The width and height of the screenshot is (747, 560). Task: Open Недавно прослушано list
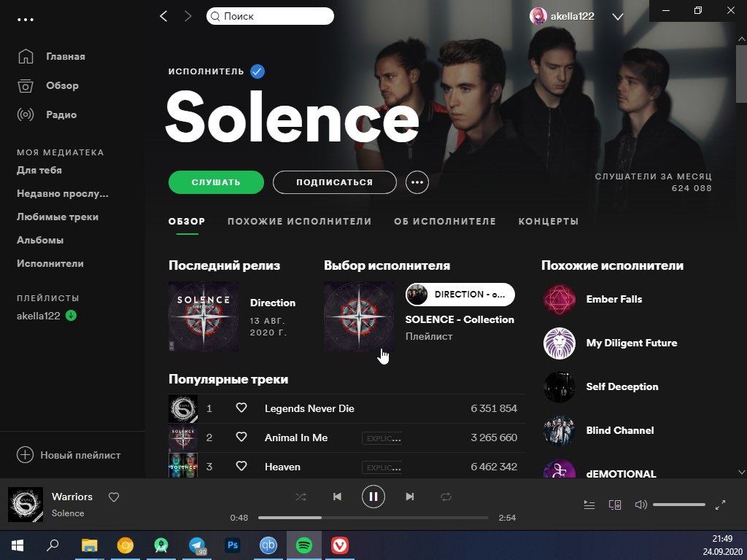pyautogui.click(x=63, y=193)
